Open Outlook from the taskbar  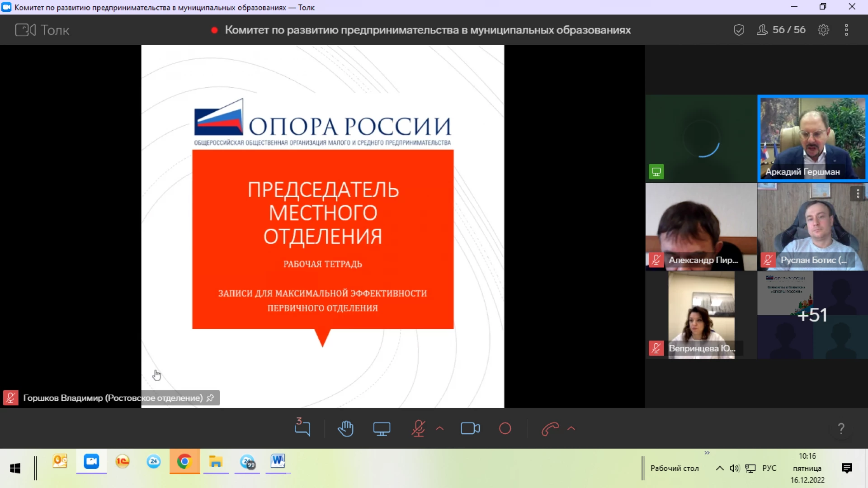coord(60,461)
